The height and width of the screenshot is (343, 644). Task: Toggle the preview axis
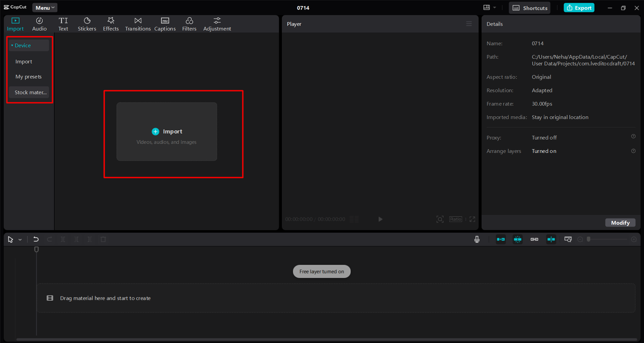point(551,239)
